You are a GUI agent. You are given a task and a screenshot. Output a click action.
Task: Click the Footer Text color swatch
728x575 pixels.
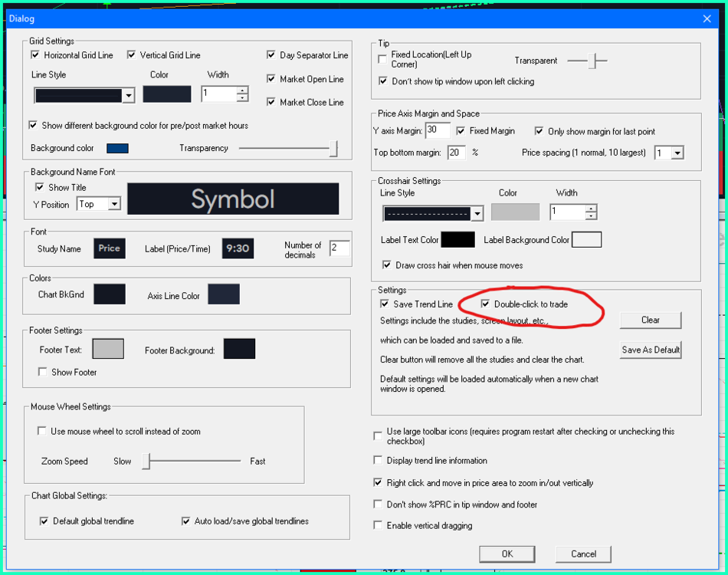coord(108,350)
